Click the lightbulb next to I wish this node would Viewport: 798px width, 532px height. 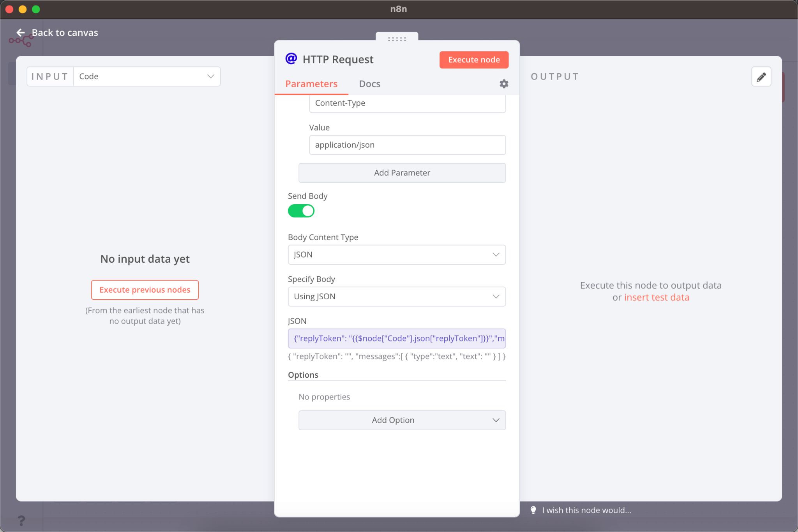(x=534, y=510)
